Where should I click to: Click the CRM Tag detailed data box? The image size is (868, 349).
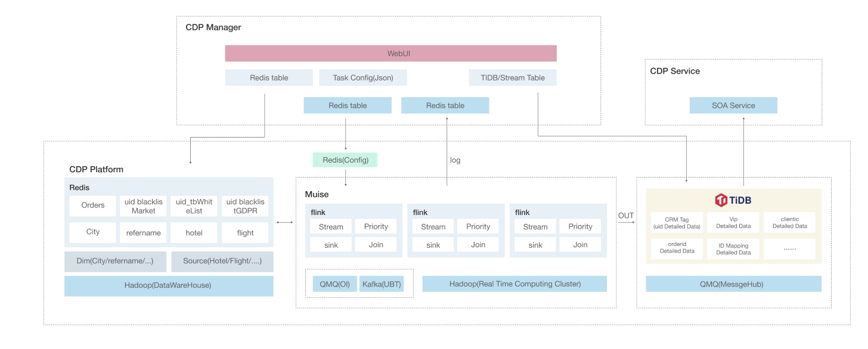click(x=677, y=223)
